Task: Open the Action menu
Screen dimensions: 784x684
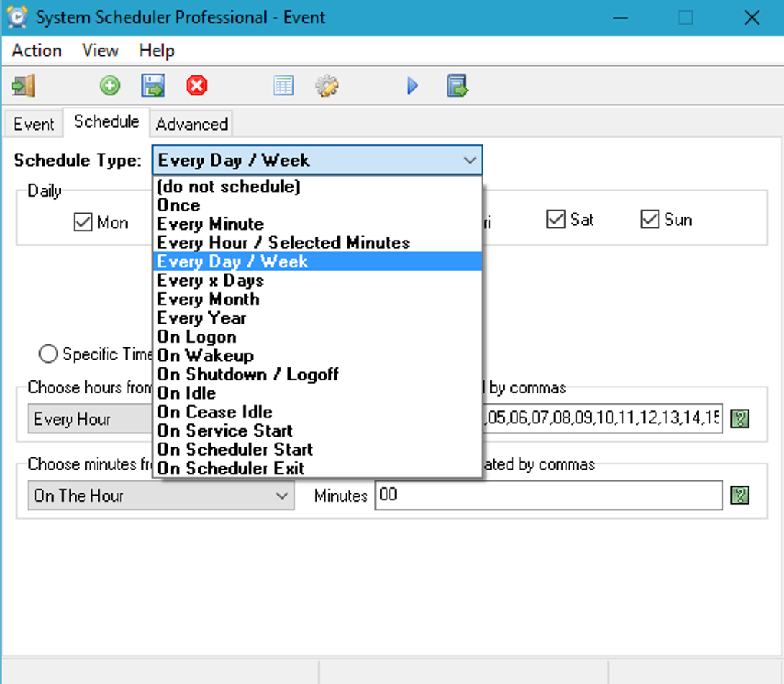Action: (x=36, y=51)
